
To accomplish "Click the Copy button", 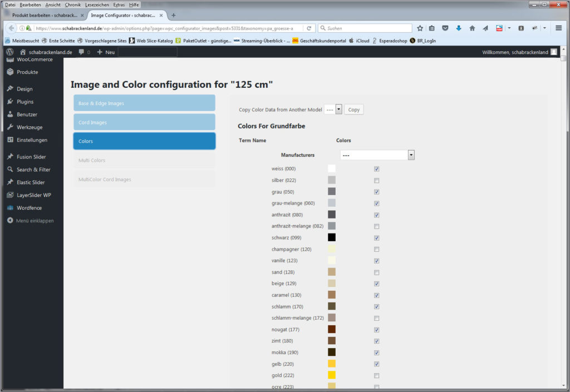I will click(353, 109).
